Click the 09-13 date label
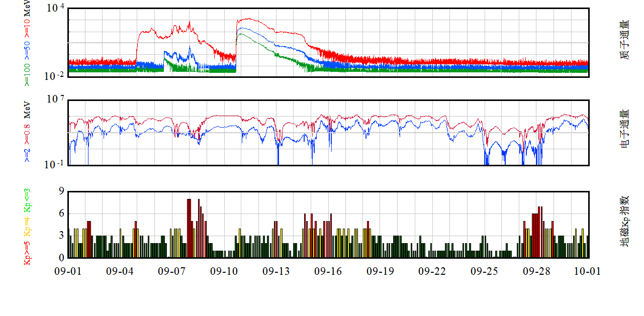The height and width of the screenshot is (316, 644). 276,271
